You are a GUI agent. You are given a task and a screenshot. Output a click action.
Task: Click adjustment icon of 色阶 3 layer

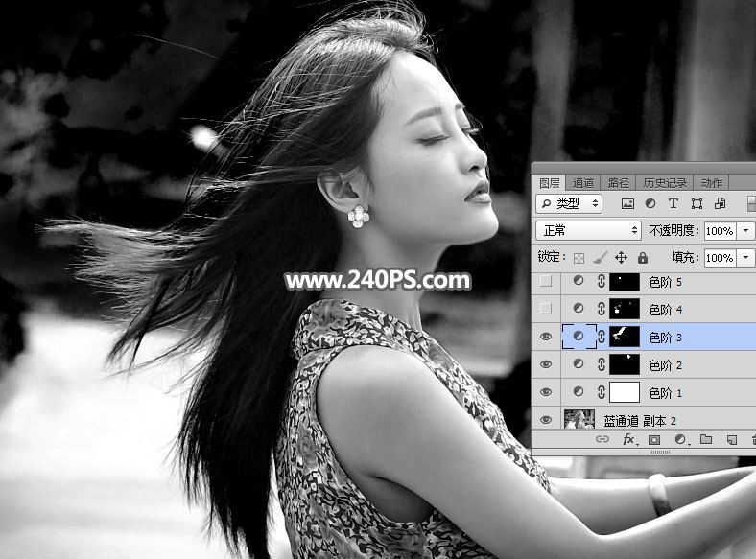[579, 336]
